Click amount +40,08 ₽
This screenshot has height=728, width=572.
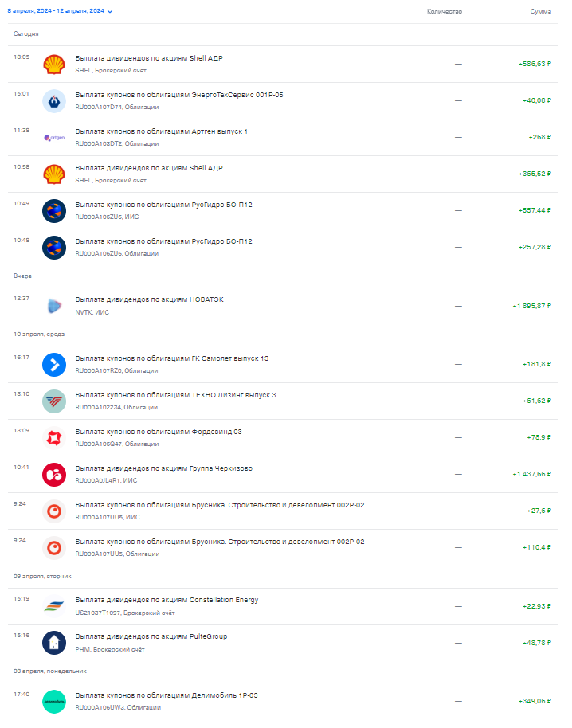pyautogui.click(x=537, y=100)
